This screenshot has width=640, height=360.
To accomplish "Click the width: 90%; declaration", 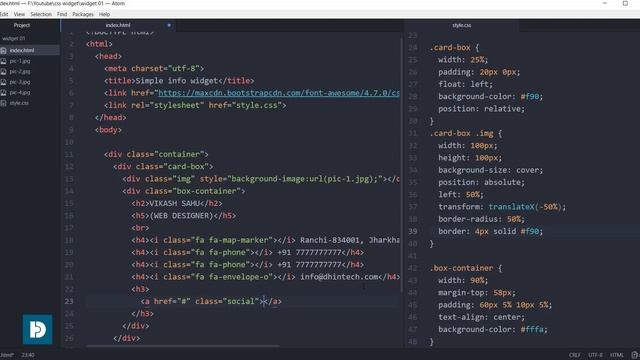I will point(463,280).
